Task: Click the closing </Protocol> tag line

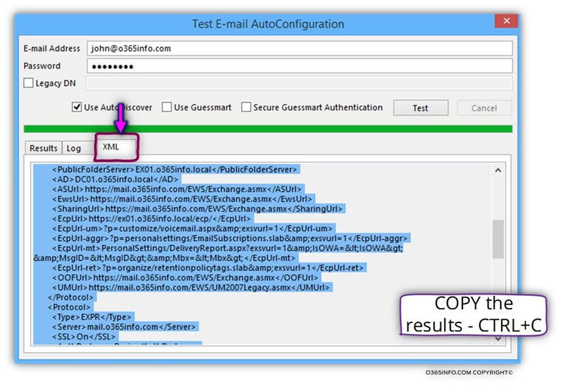Action: coord(71,297)
